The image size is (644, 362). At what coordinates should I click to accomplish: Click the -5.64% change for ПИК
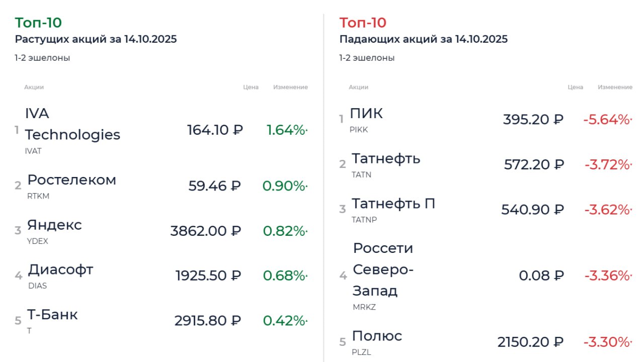click(607, 120)
